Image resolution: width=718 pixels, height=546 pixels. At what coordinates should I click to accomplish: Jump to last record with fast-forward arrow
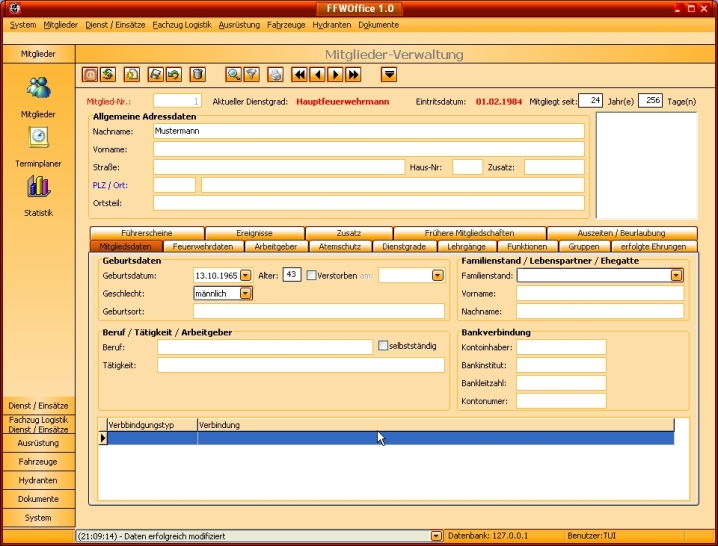[x=353, y=74]
